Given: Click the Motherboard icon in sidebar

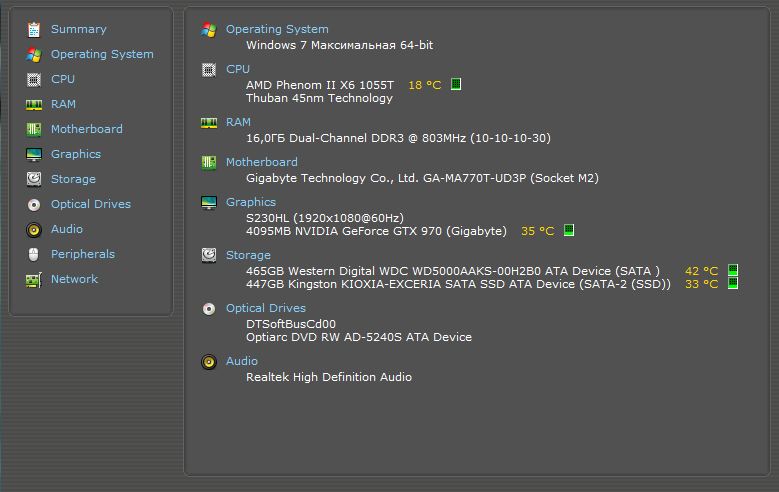Looking at the screenshot, I should coord(34,129).
